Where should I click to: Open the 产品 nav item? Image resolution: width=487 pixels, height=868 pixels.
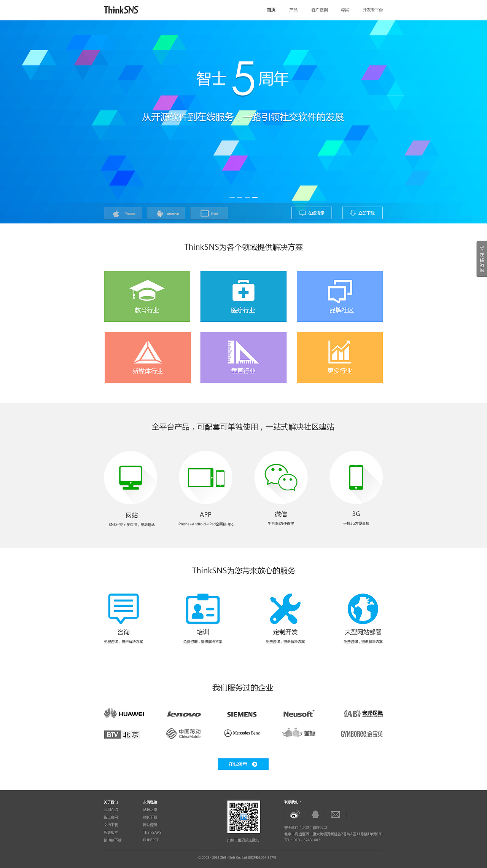click(x=293, y=10)
